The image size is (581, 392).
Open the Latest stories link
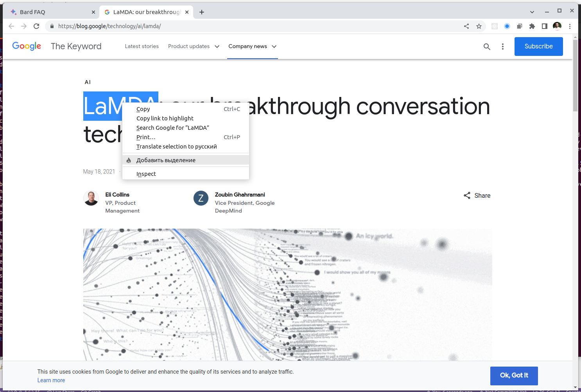pyautogui.click(x=142, y=46)
